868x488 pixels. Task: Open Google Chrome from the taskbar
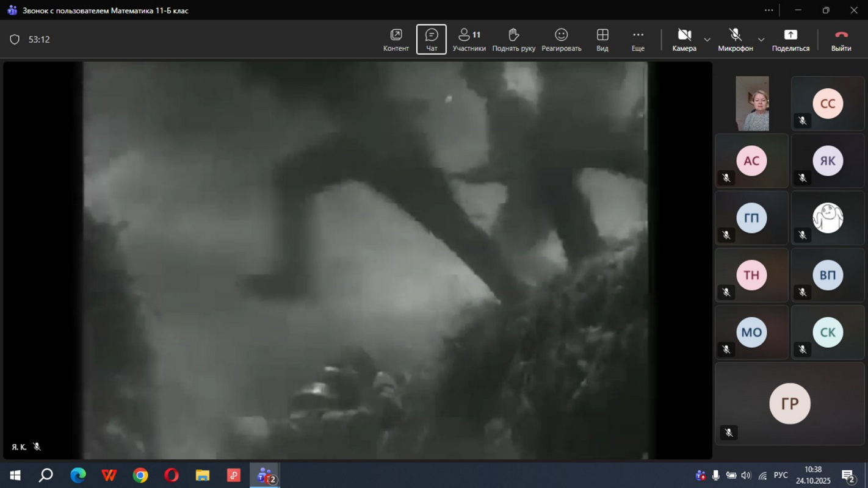(140, 475)
